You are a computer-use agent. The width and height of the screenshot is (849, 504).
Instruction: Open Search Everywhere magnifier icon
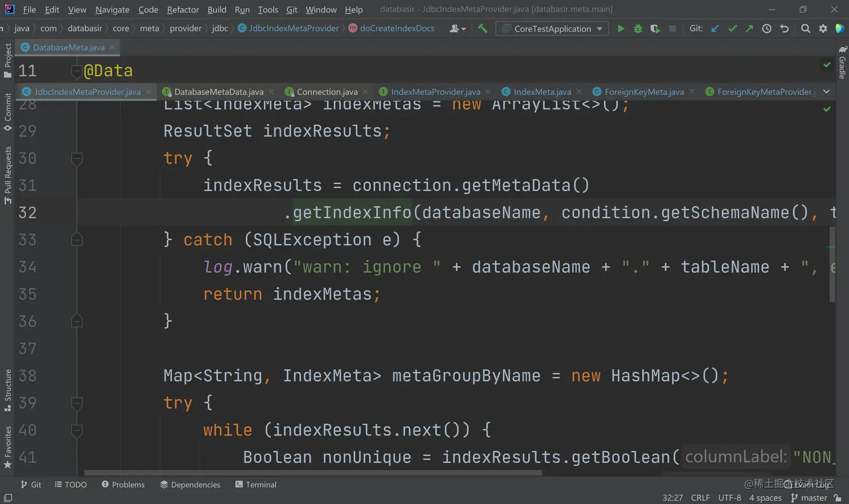[806, 29]
